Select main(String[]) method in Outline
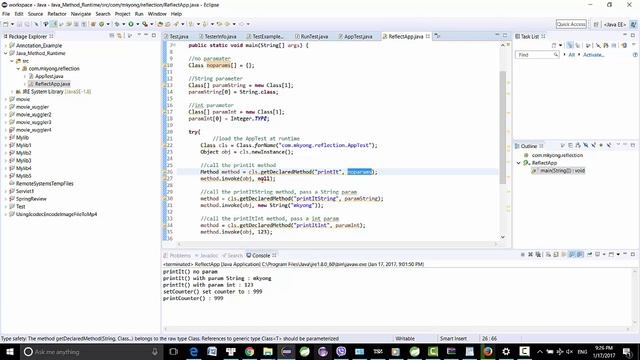This screenshot has width=640, height=360. pyautogui.click(x=558, y=171)
